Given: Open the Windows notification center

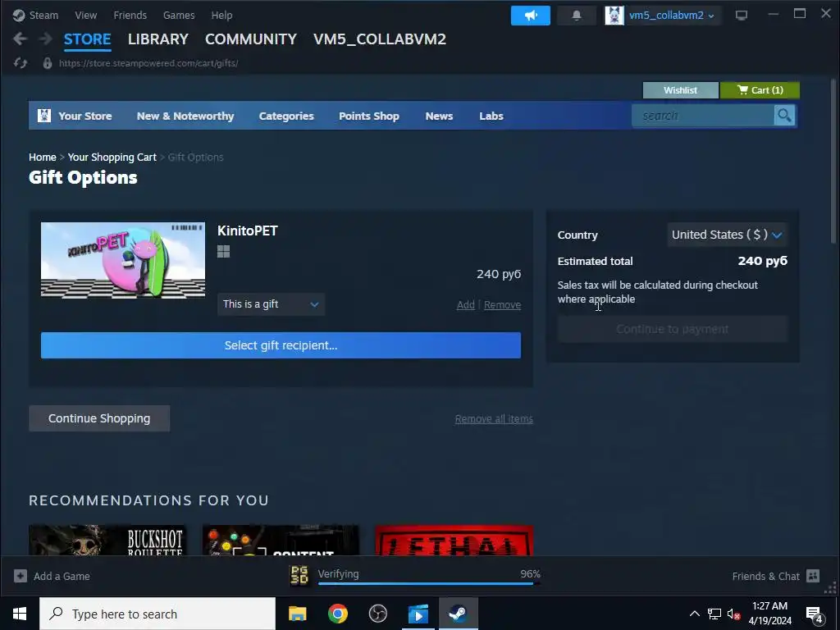Looking at the screenshot, I should pos(815,614).
